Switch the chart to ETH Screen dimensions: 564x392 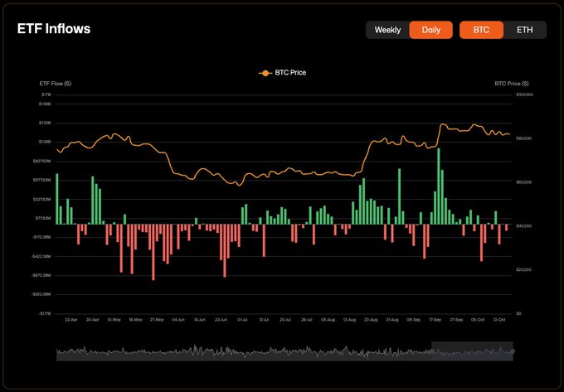tap(524, 30)
